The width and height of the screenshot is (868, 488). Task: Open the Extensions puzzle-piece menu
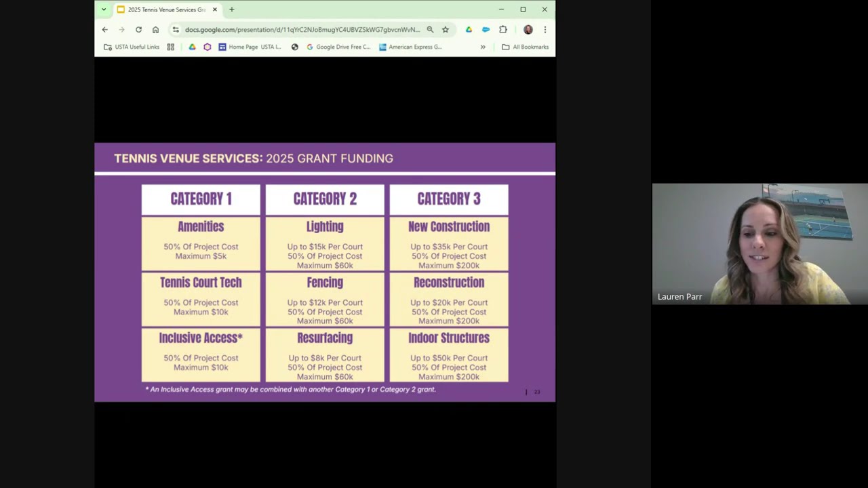coord(502,30)
